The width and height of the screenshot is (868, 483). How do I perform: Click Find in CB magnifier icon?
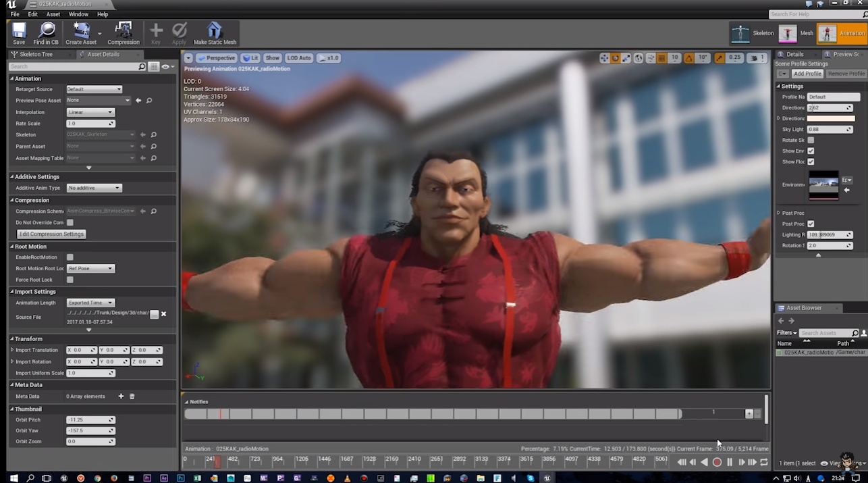tap(46, 33)
